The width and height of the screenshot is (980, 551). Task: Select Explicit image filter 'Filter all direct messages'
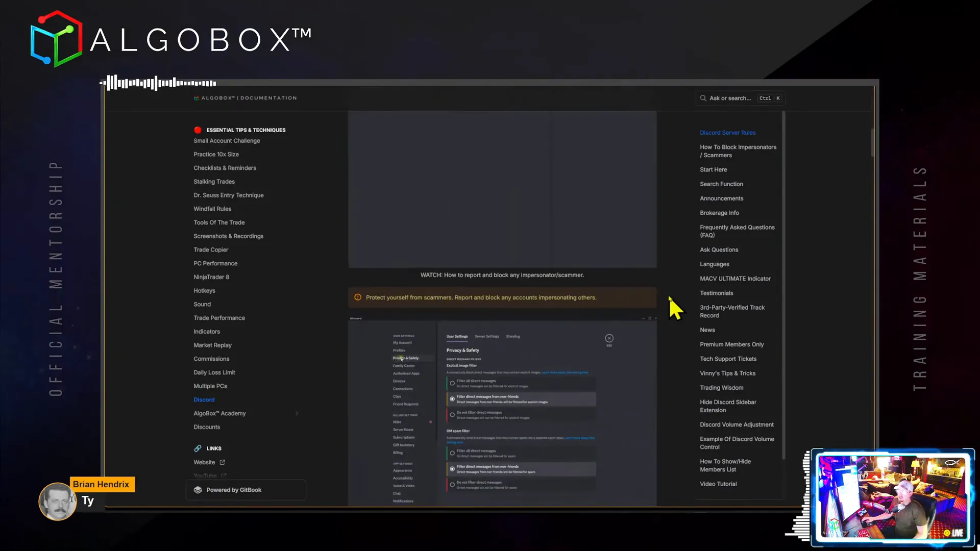(521, 383)
